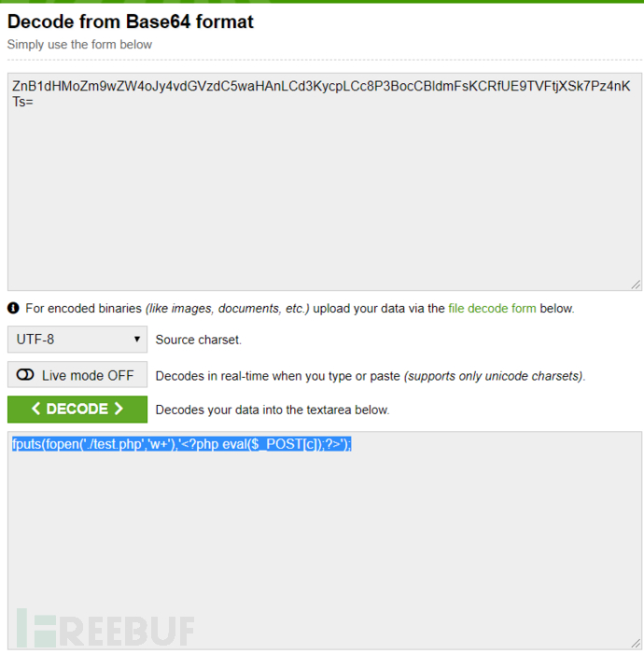This screenshot has height=654, width=644.
Task: Click the dropdown arrow of charset selector
Action: tap(136, 339)
